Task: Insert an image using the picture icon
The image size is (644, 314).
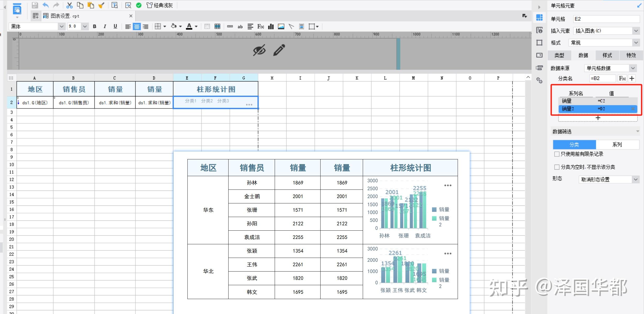Action: [281, 26]
